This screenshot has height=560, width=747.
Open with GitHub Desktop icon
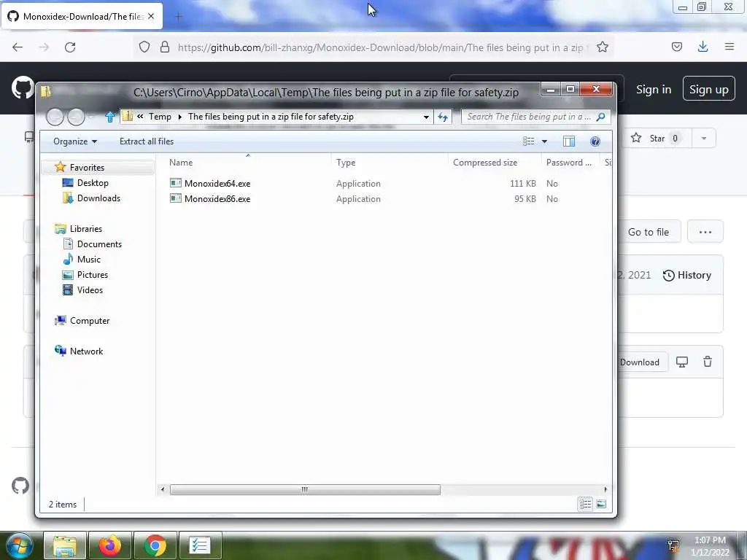[x=682, y=362]
